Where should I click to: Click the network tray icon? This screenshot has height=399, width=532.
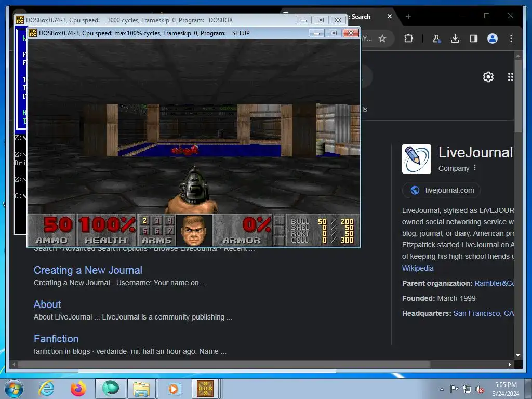[467, 390]
